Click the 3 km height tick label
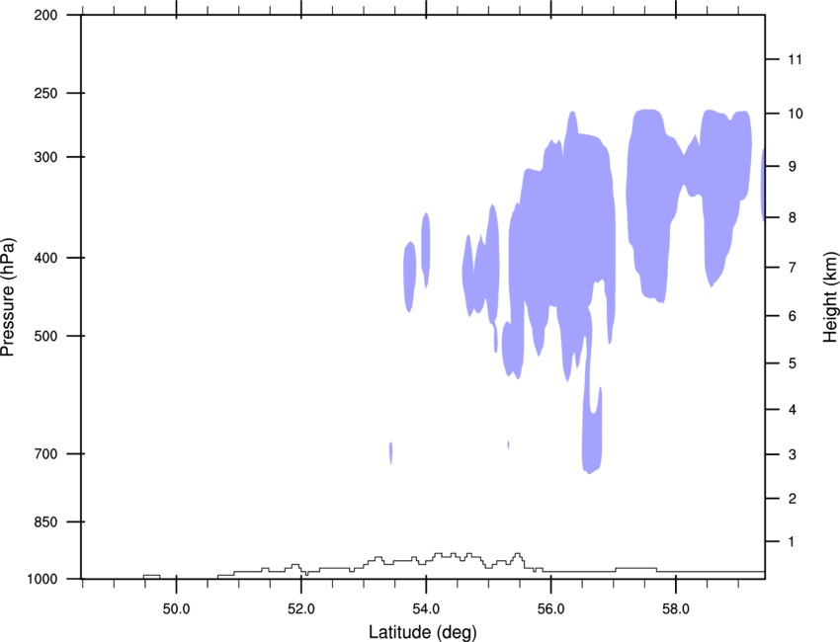This screenshot has width=840, height=642. (x=793, y=454)
